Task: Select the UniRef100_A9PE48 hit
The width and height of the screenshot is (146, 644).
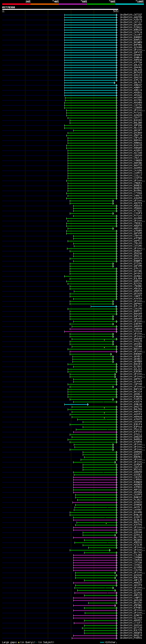Action: [131, 60]
